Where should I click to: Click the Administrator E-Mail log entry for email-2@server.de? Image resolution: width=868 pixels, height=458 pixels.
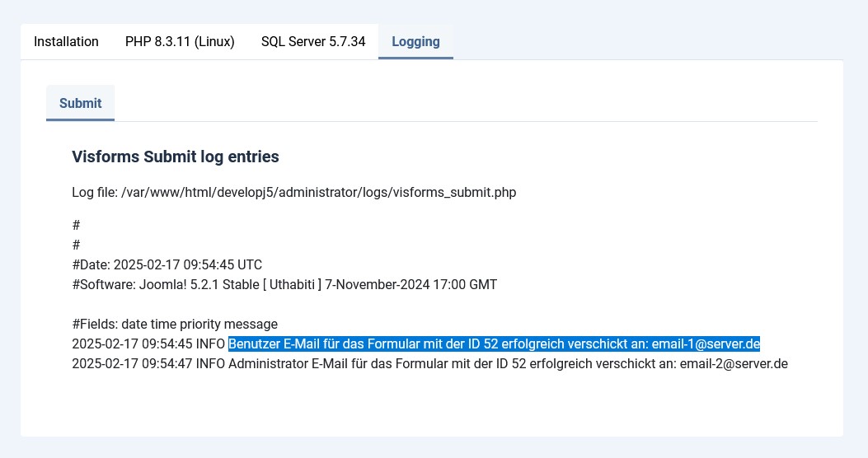tap(429, 364)
